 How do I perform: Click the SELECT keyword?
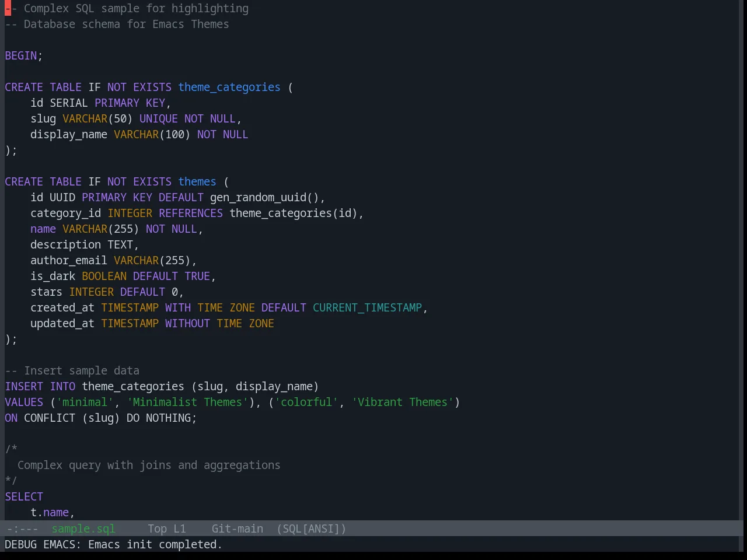24,496
